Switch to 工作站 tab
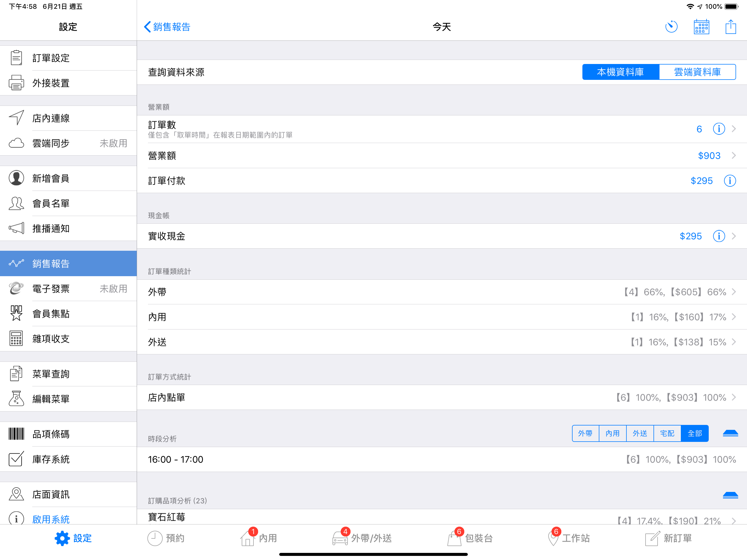The height and width of the screenshot is (560, 747). (x=568, y=537)
